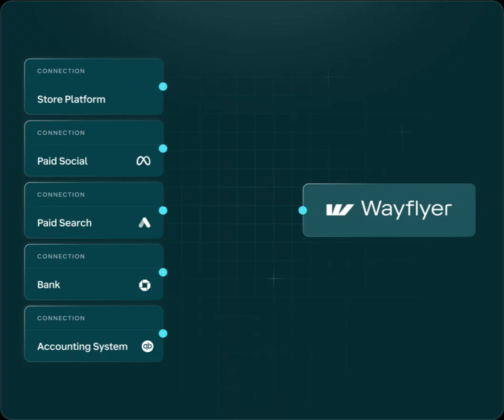Select the Paid Social connector dot
504x420 pixels.
[x=163, y=148]
